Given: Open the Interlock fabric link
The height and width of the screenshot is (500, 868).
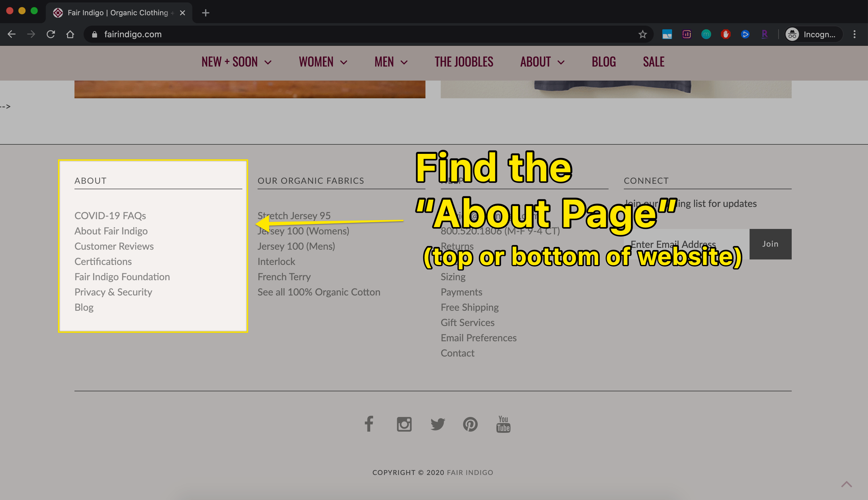Looking at the screenshot, I should [x=277, y=261].
